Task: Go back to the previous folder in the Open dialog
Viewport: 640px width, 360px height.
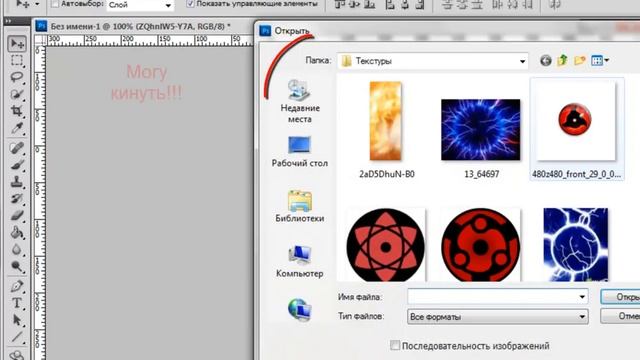Action: click(546, 61)
